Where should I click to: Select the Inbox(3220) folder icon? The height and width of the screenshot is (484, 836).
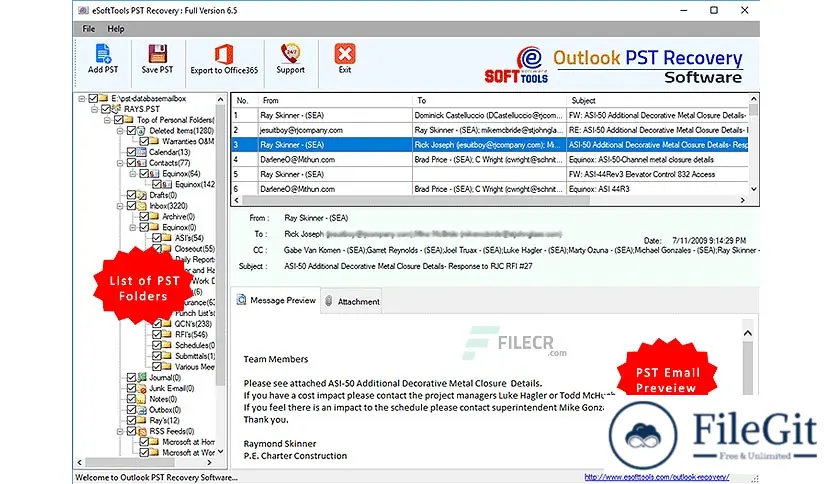(141, 206)
